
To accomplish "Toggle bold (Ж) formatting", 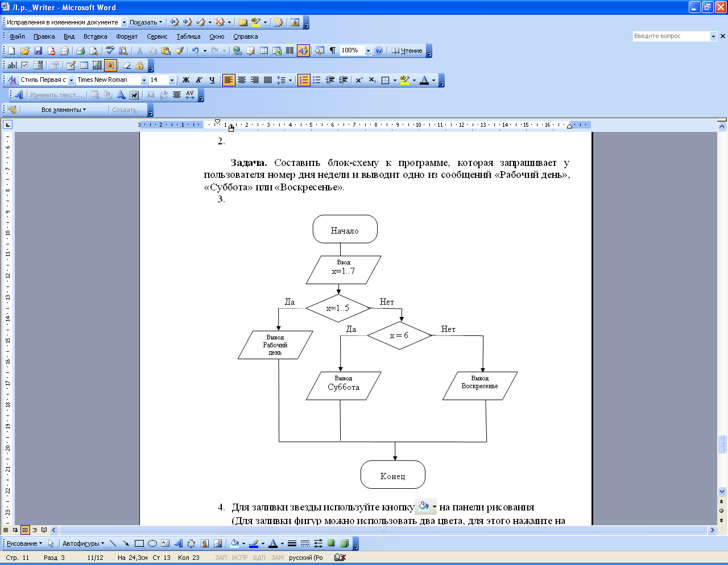I will pyautogui.click(x=186, y=80).
